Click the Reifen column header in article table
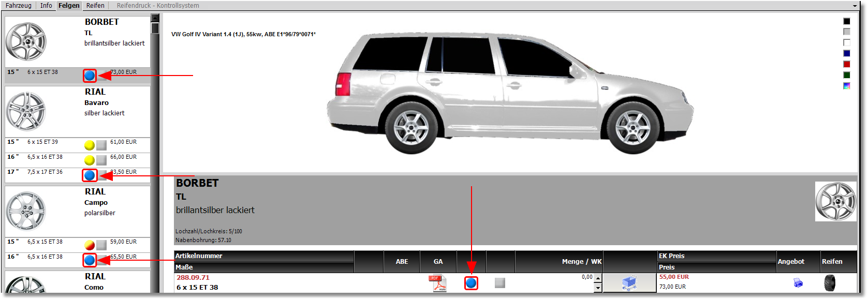This screenshot has height=300, width=868. pos(838,262)
